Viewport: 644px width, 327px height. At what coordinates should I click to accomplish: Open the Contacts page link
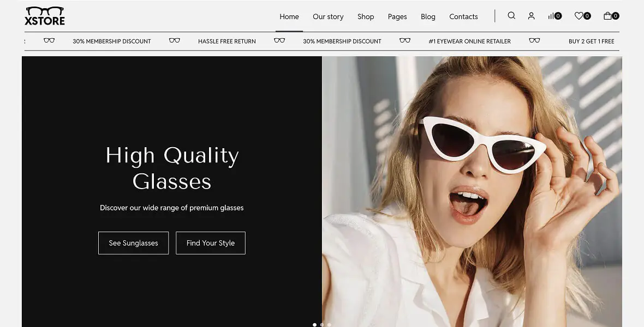(x=463, y=16)
